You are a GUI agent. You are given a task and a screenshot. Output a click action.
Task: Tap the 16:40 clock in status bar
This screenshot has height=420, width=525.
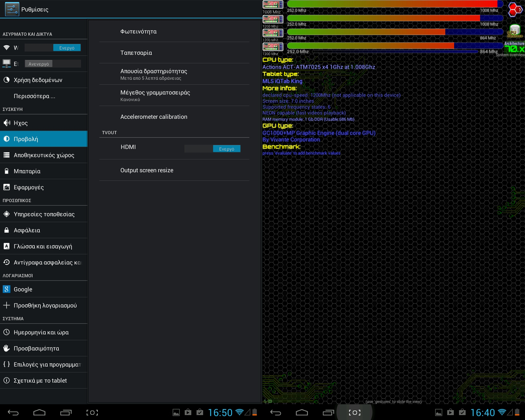483,412
